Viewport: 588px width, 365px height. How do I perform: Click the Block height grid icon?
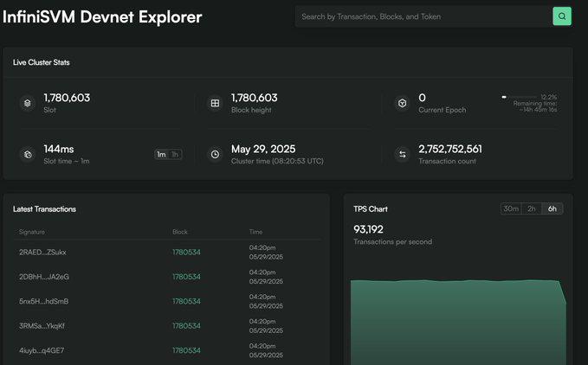(x=215, y=104)
